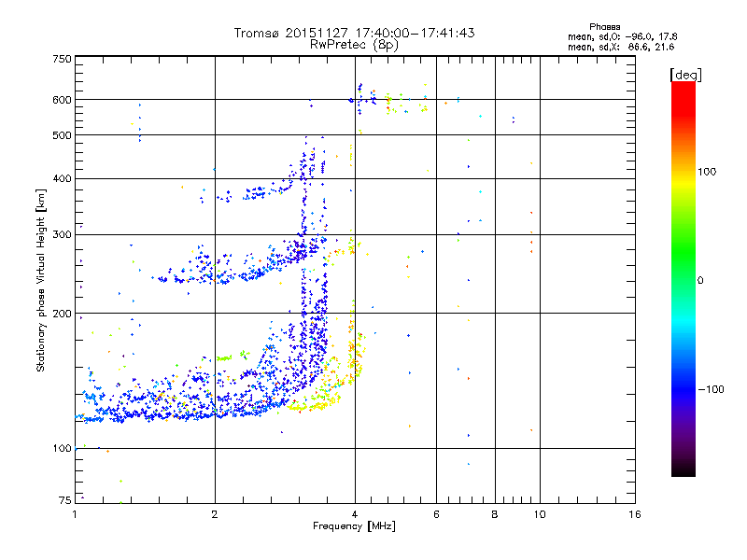747x560 pixels.
Task: Click the 'Frequency [MHz]' axis label
Action: [x=354, y=526]
